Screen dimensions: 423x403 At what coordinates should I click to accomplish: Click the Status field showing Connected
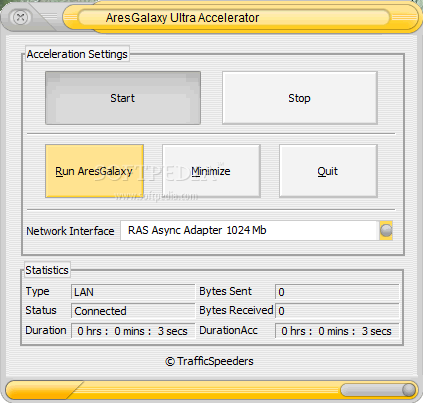[133, 311]
